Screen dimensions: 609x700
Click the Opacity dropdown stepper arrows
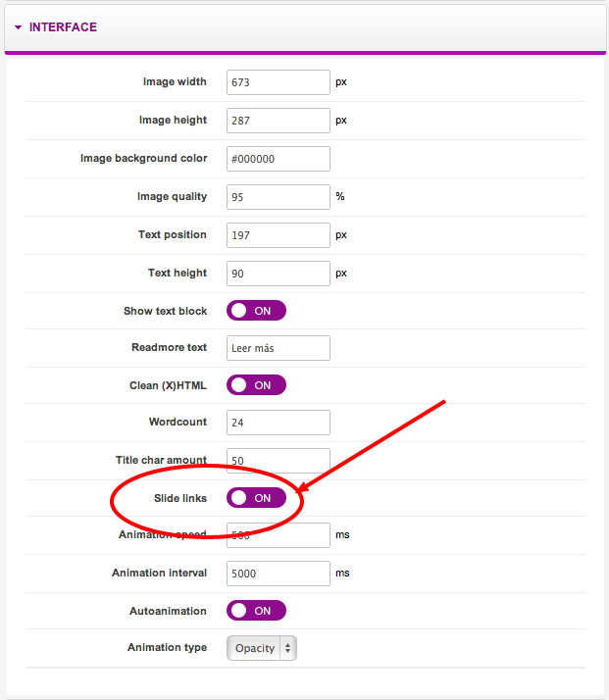(x=288, y=648)
